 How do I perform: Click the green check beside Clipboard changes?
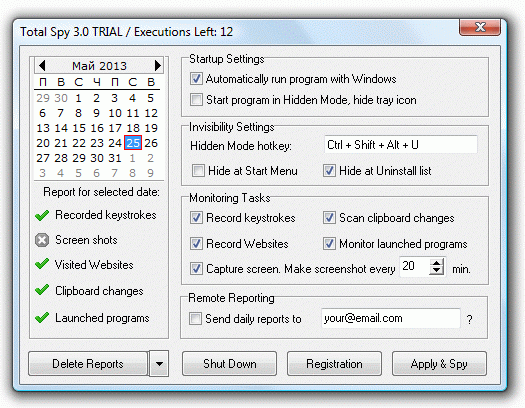42,290
